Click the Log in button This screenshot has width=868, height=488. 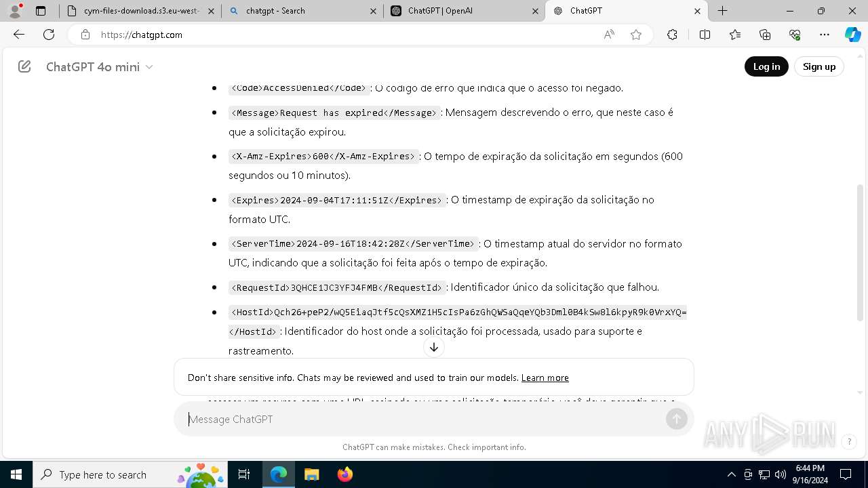(766, 66)
